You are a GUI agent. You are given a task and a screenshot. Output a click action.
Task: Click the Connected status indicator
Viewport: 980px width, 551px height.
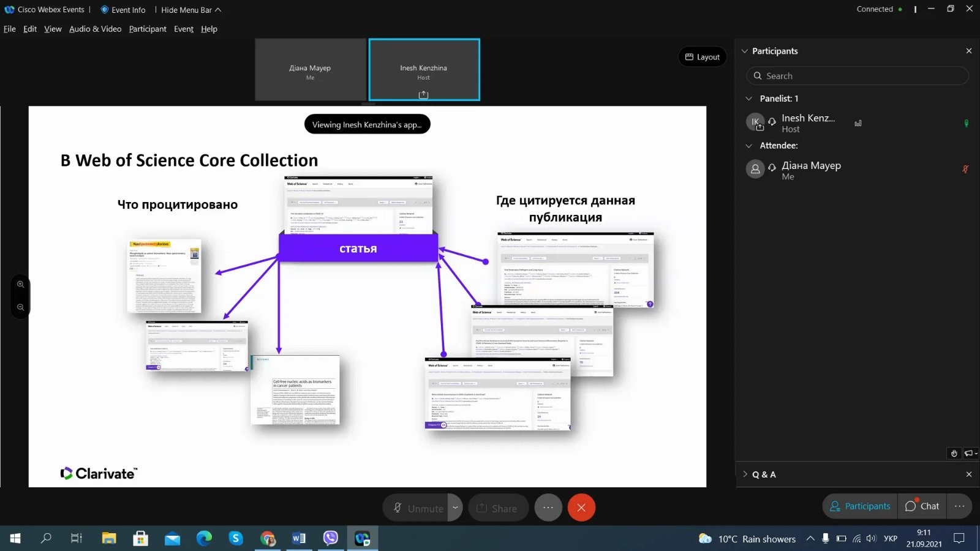point(879,9)
